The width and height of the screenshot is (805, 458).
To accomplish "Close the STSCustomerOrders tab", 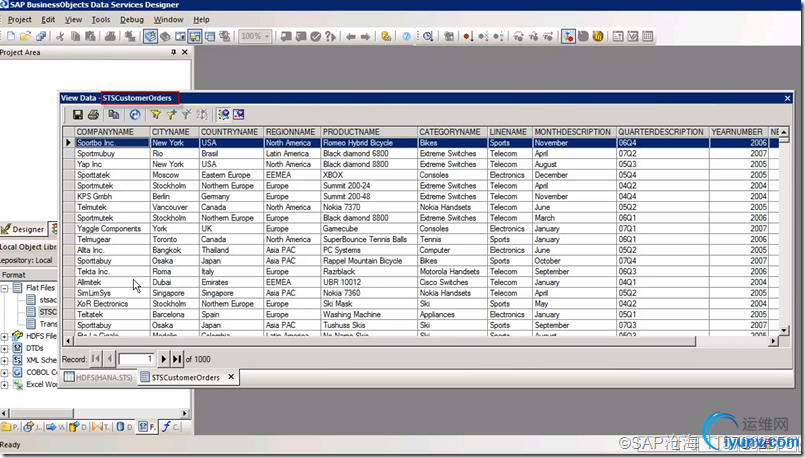I will 232,377.
